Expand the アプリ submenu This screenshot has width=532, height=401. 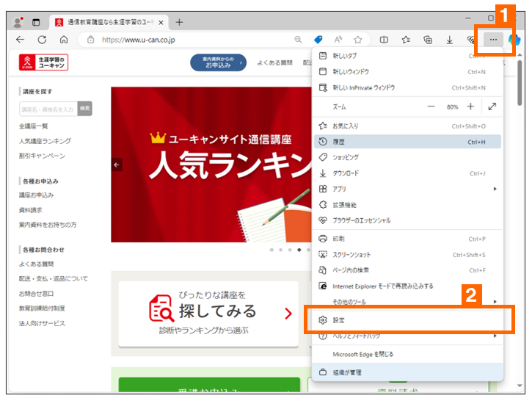click(407, 189)
